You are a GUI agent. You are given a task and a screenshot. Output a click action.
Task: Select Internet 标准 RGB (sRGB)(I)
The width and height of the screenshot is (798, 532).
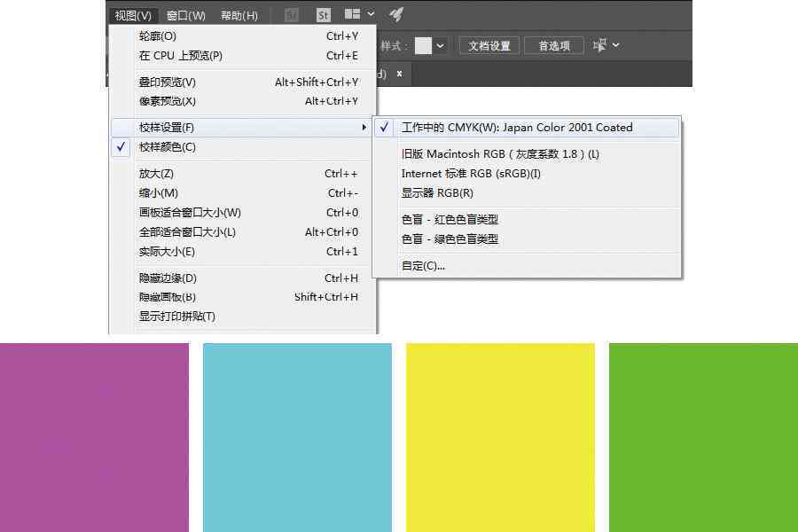[527, 174]
